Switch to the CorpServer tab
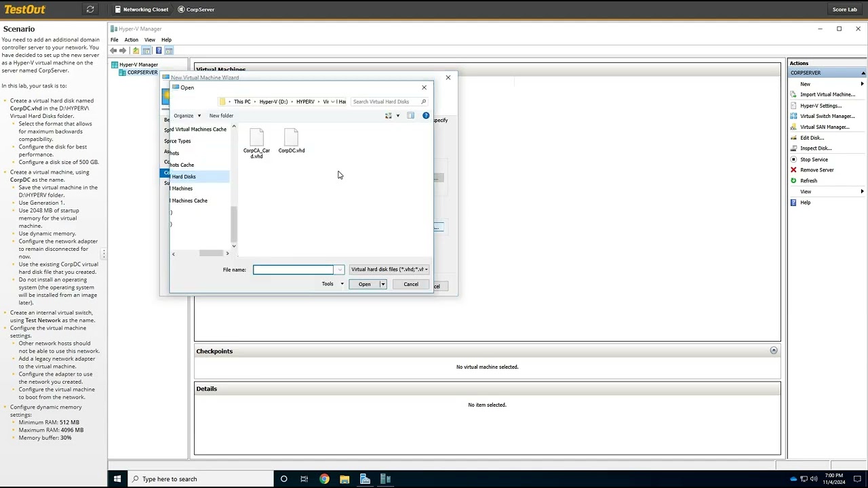The image size is (868, 488). pyautogui.click(x=196, y=9)
